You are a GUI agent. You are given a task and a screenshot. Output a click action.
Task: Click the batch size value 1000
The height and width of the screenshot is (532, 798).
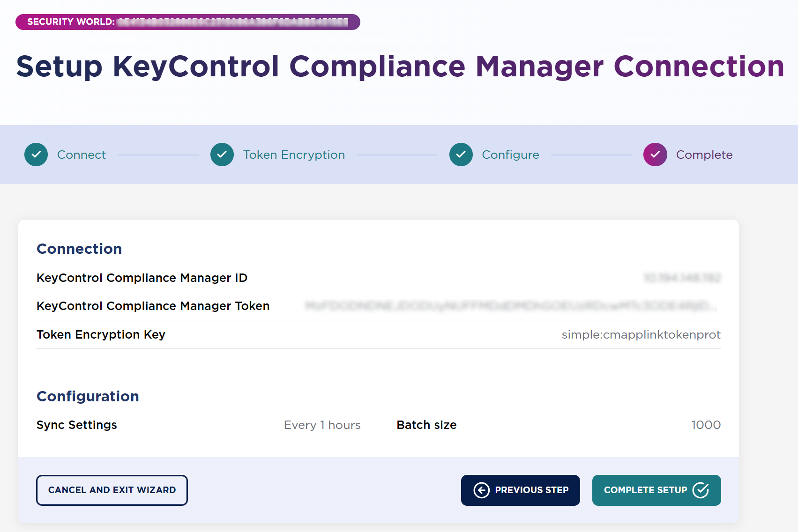[x=706, y=425]
